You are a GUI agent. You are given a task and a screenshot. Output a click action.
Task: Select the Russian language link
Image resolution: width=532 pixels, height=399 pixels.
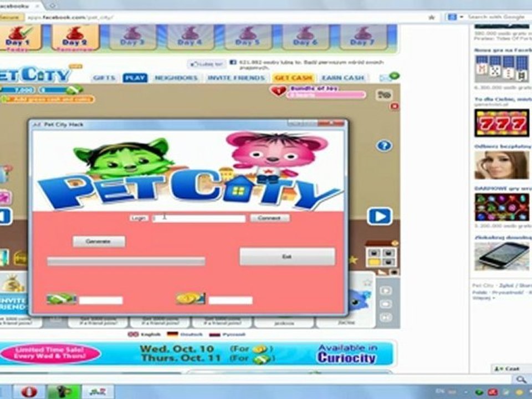tap(227, 335)
